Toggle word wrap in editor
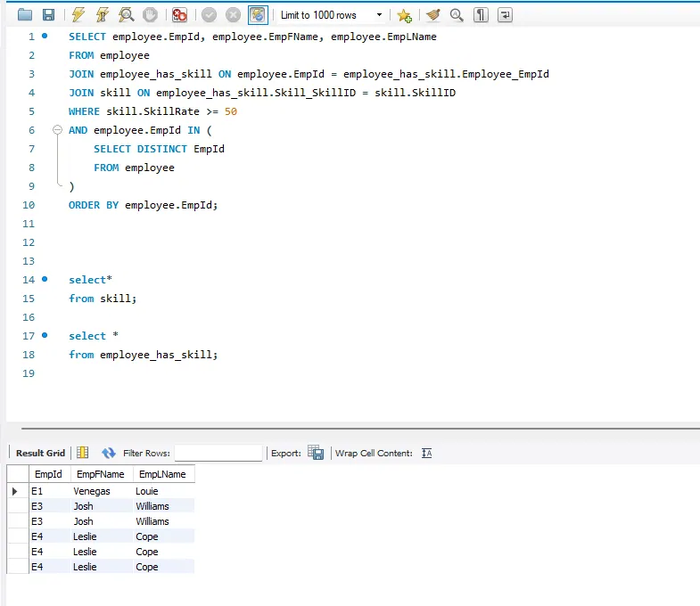The height and width of the screenshot is (606, 700). (x=505, y=15)
